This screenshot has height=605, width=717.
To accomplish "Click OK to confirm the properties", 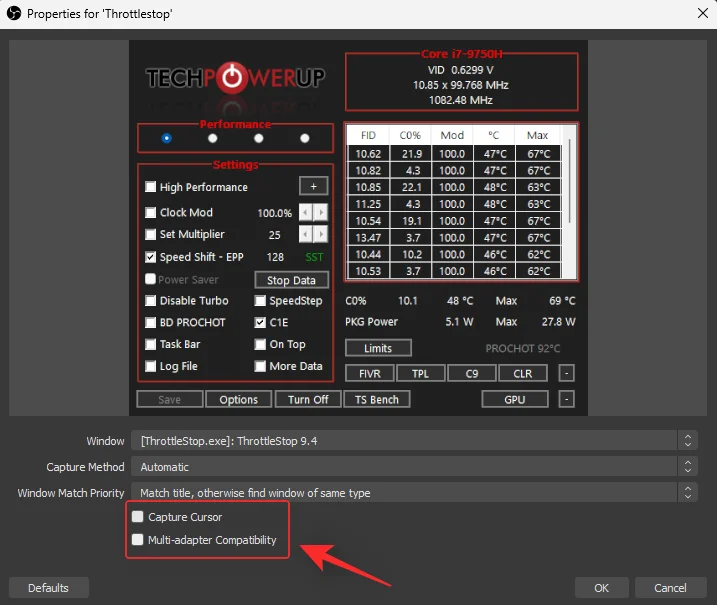I will (x=601, y=588).
